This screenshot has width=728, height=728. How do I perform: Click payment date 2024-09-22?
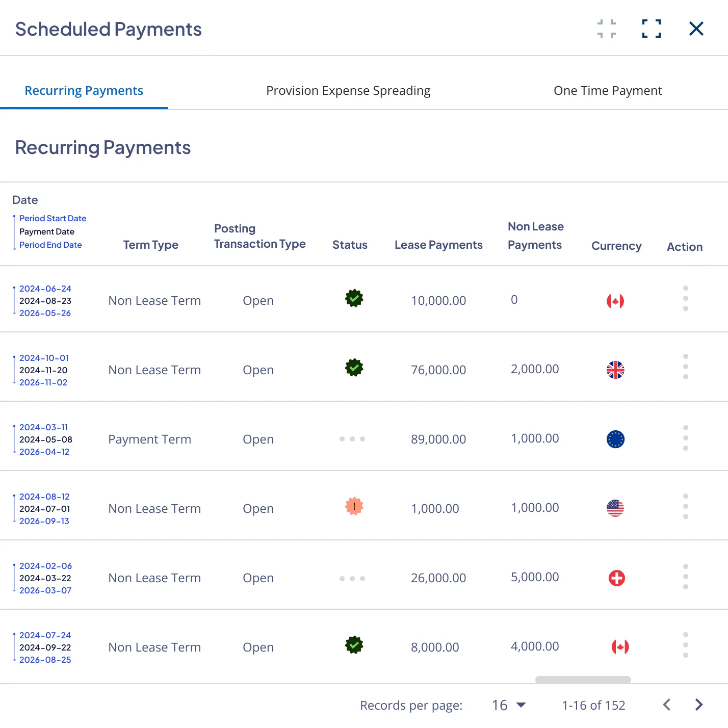tap(45, 647)
